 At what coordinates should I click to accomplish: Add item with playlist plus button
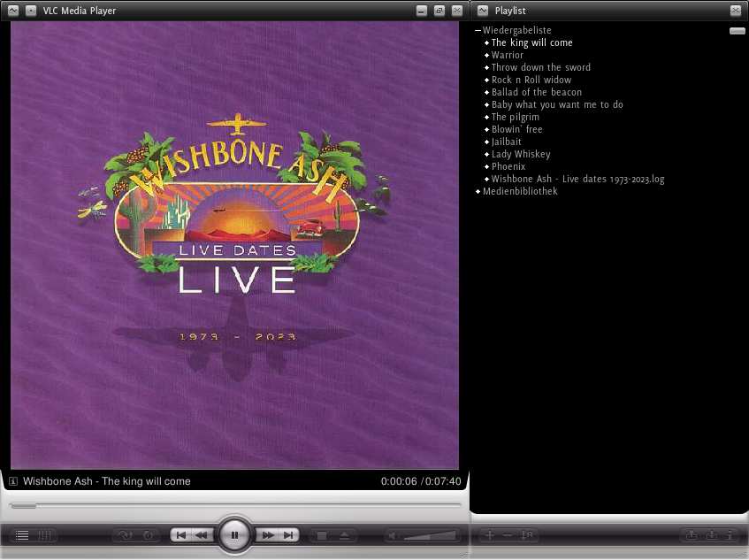tap(490, 535)
